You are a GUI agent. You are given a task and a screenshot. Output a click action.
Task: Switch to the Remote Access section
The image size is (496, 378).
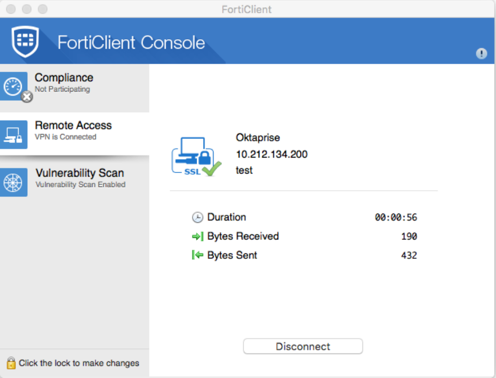coord(74,134)
